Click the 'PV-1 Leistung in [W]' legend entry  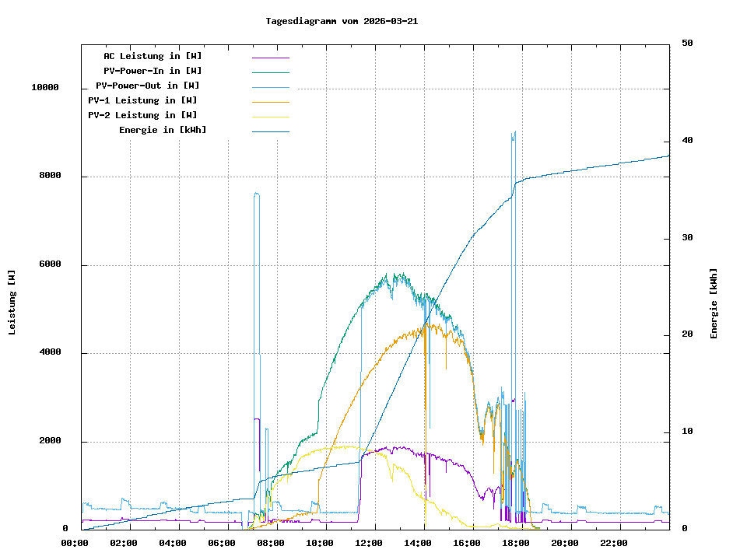(x=142, y=100)
